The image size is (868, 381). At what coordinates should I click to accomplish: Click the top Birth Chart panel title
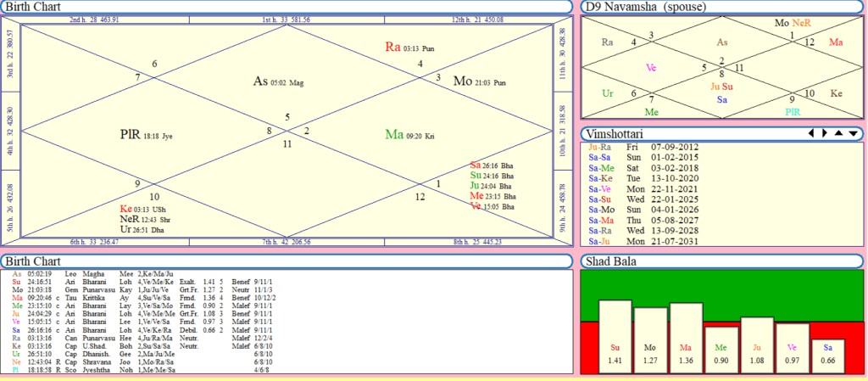point(34,7)
